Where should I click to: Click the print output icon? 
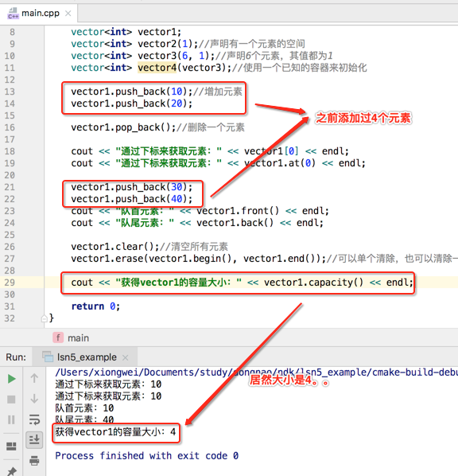(34, 461)
